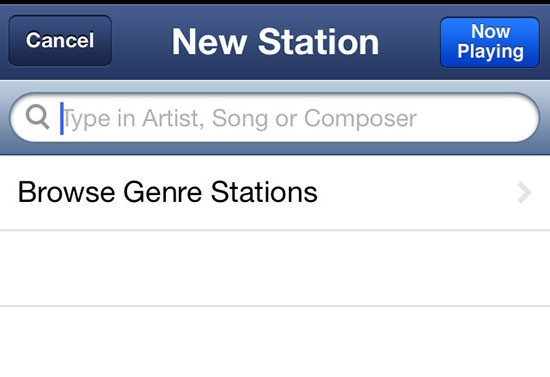Click the word Stations in list row
The width and height of the screenshot is (550, 377).
pyautogui.click(x=264, y=192)
